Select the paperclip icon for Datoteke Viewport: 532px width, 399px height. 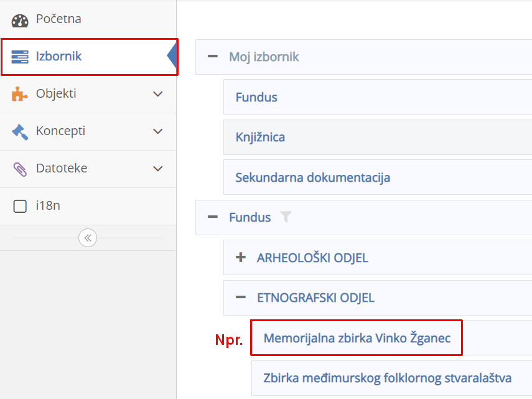click(x=20, y=168)
